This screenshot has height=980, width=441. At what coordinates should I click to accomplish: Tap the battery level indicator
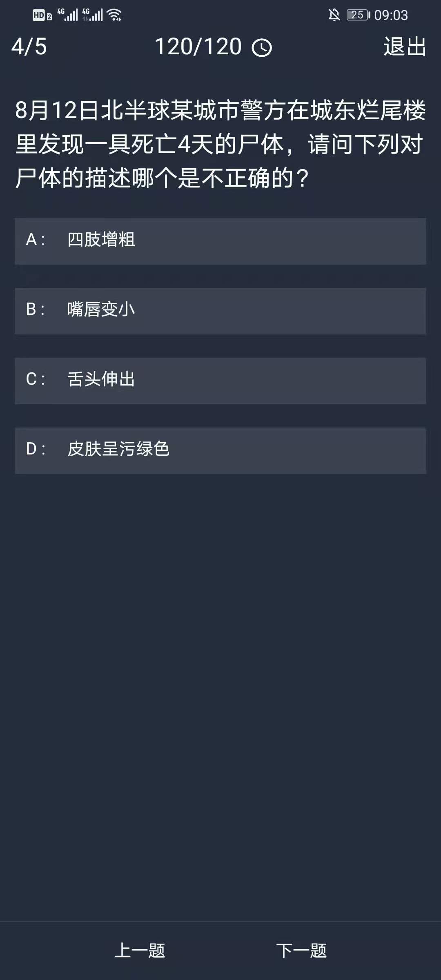358,15
